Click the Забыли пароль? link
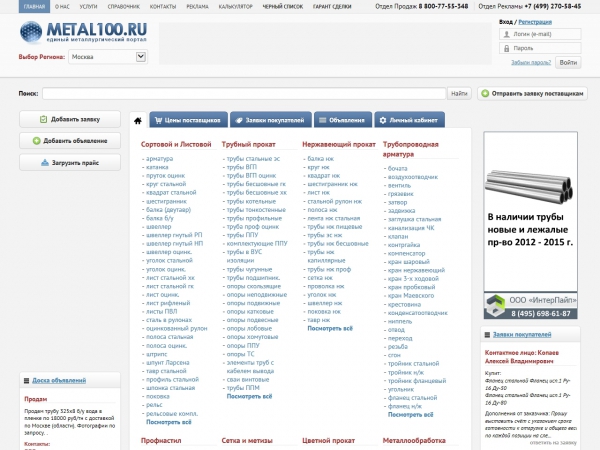 click(531, 62)
